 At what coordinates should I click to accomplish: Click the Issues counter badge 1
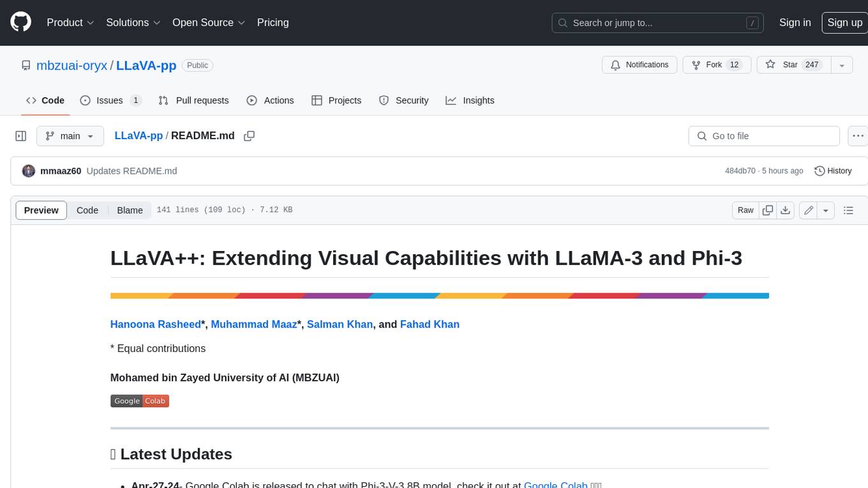[135, 100]
